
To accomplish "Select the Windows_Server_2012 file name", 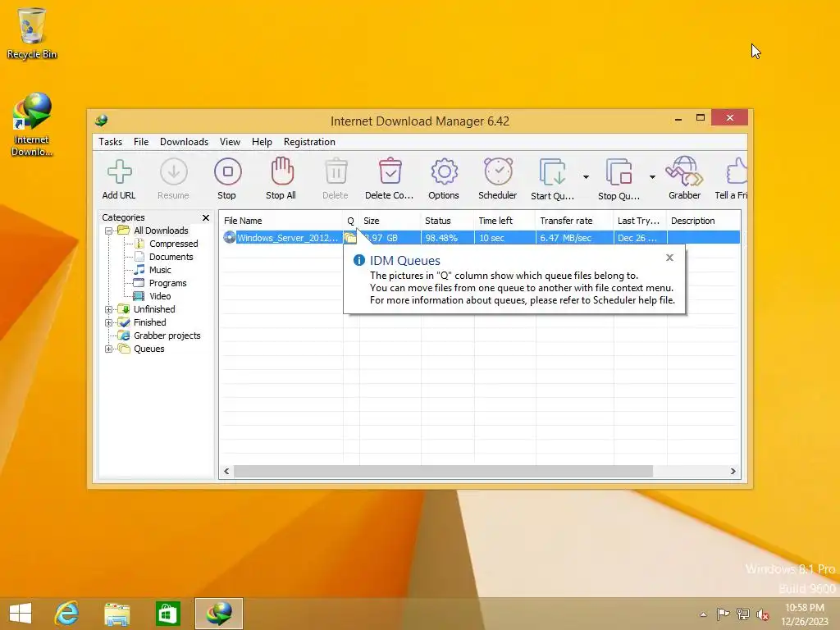I will 287,238.
